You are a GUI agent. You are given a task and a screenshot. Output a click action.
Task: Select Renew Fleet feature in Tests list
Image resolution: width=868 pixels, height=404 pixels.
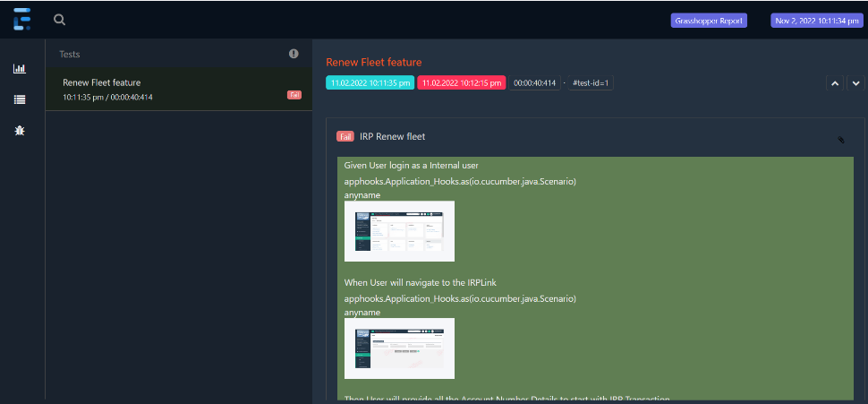(179, 90)
